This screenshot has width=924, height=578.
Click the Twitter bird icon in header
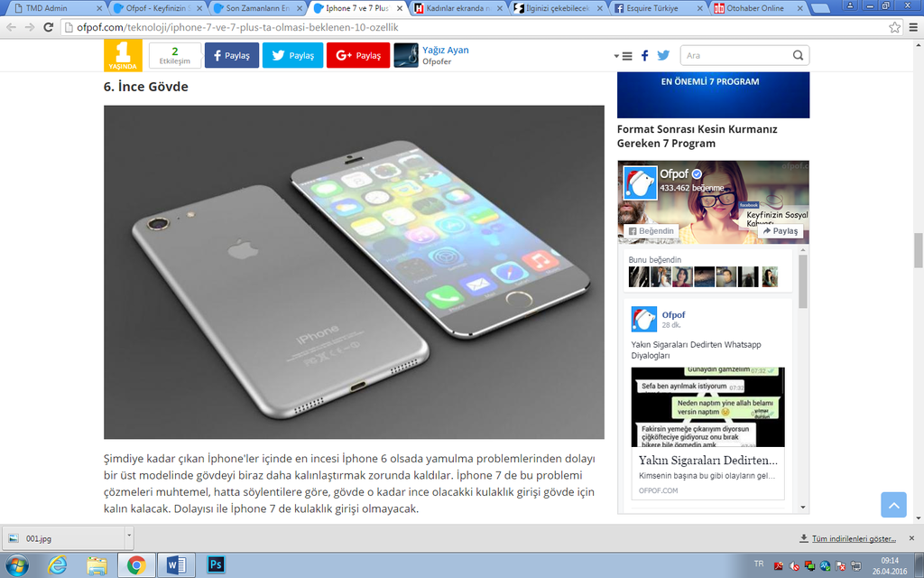click(663, 56)
